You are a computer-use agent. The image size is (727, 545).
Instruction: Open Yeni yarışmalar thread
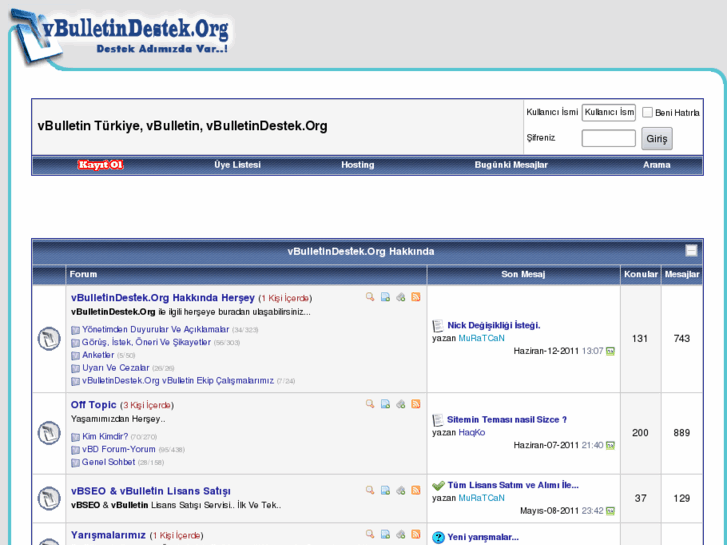[x=483, y=537]
